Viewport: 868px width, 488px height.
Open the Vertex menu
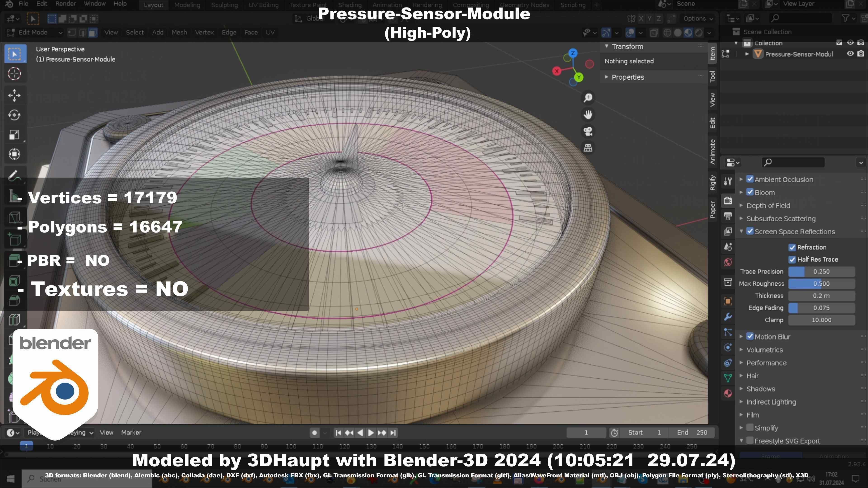point(205,32)
